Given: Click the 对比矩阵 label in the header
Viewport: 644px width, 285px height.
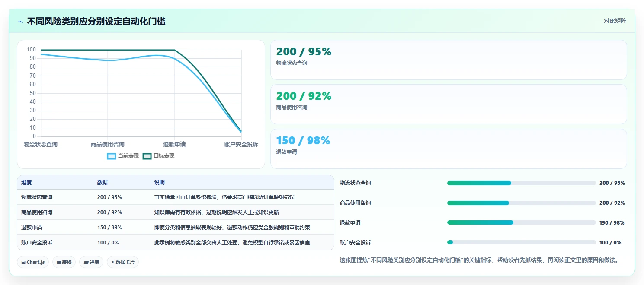Looking at the screenshot, I should click(x=615, y=21).
